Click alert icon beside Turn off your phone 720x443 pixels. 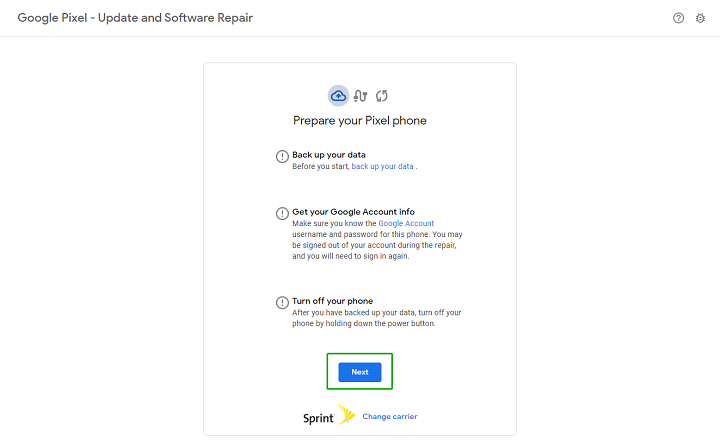pyautogui.click(x=283, y=303)
